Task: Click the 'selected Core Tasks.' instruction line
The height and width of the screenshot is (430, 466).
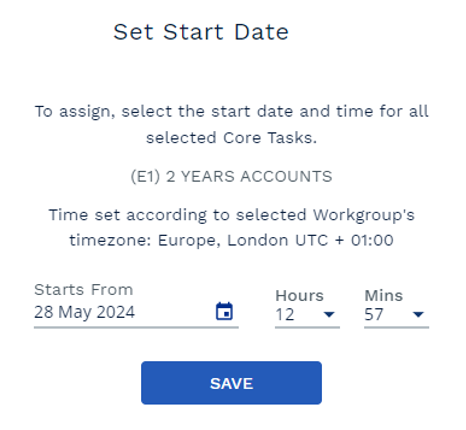Action: tap(231, 138)
